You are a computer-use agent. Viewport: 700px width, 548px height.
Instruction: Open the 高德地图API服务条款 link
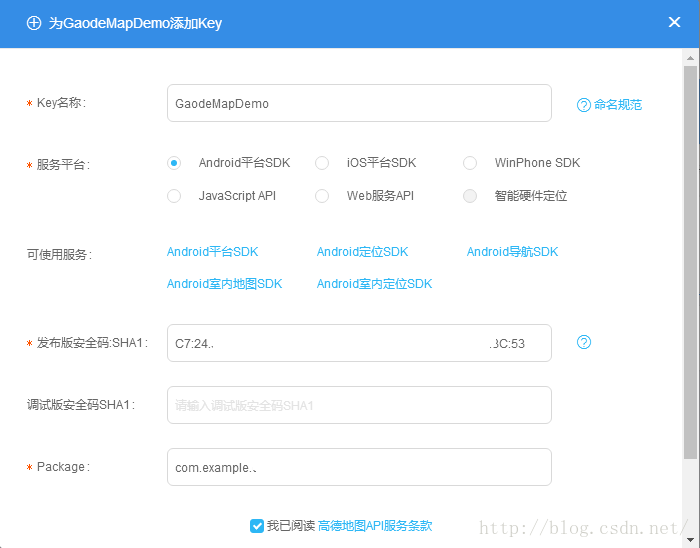[375, 526]
